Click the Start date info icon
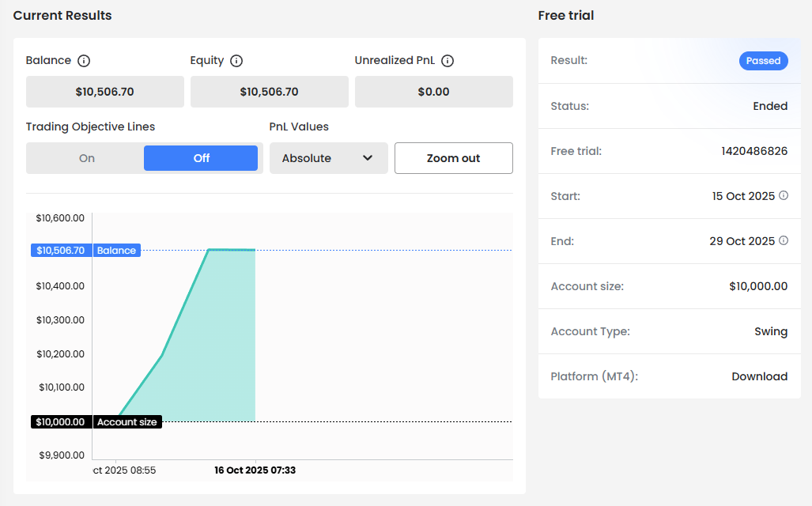This screenshot has height=506, width=812. [x=784, y=195]
